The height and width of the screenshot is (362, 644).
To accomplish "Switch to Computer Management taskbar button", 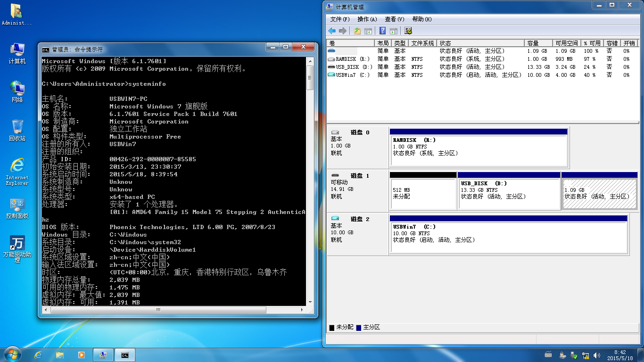I will click(103, 355).
